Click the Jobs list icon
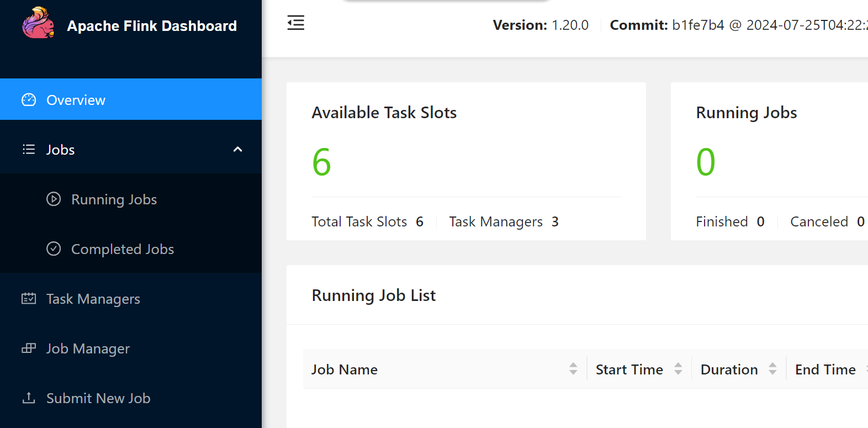 click(29, 150)
